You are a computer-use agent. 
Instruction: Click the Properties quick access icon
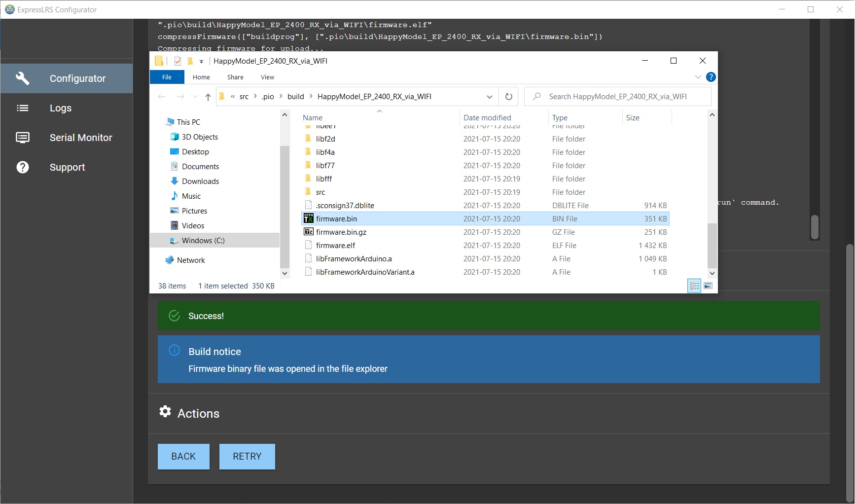coord(178,61)
